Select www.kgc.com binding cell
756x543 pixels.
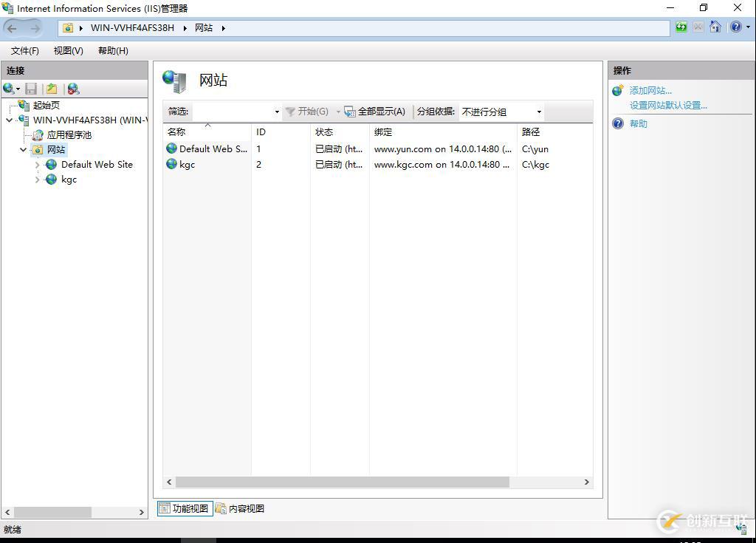(x=441, y=165)
